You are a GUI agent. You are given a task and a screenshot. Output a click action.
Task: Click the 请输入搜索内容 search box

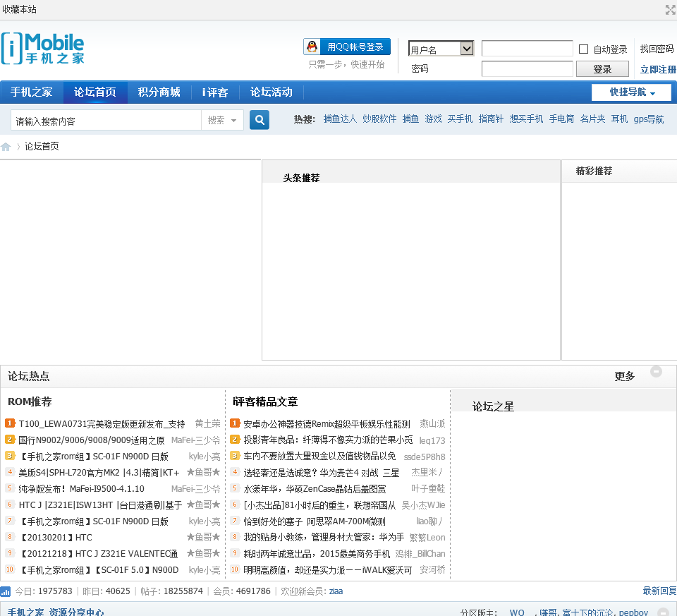click(x=106, y=121)
